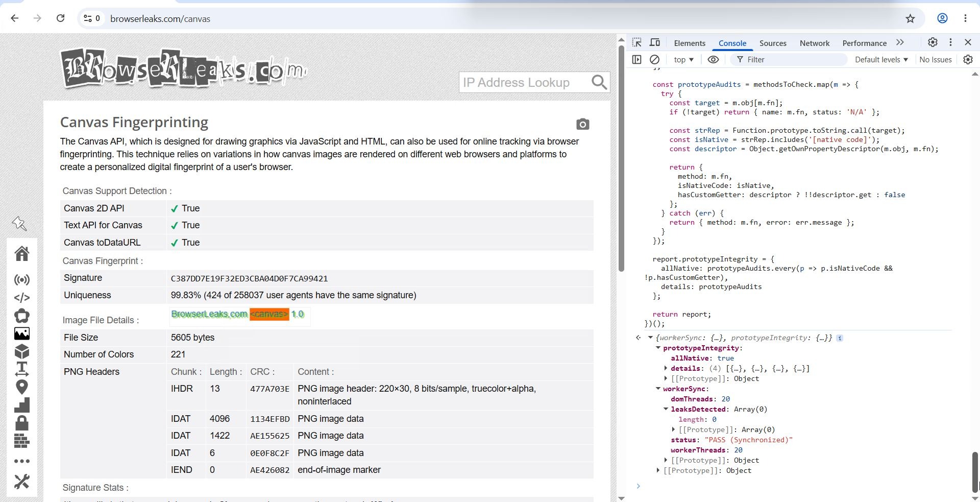The width and height of the screenshot is (980, 502).
Task: Open console settings gear next to No Issues
Action: click(x=968, y=60)
